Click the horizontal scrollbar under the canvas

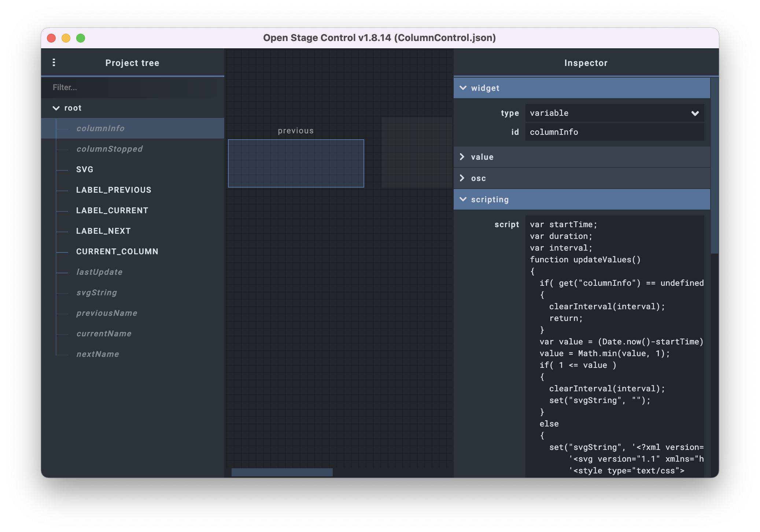pyautogui.click(x=282, y=472)
